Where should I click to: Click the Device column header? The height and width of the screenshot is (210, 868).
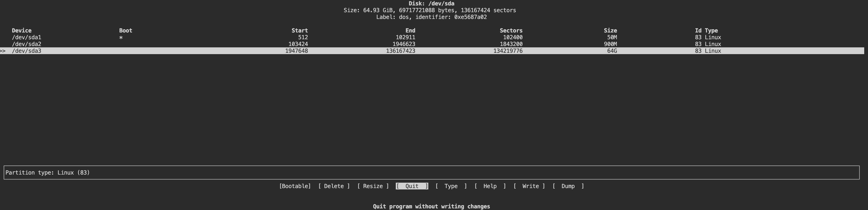[22, 31]
